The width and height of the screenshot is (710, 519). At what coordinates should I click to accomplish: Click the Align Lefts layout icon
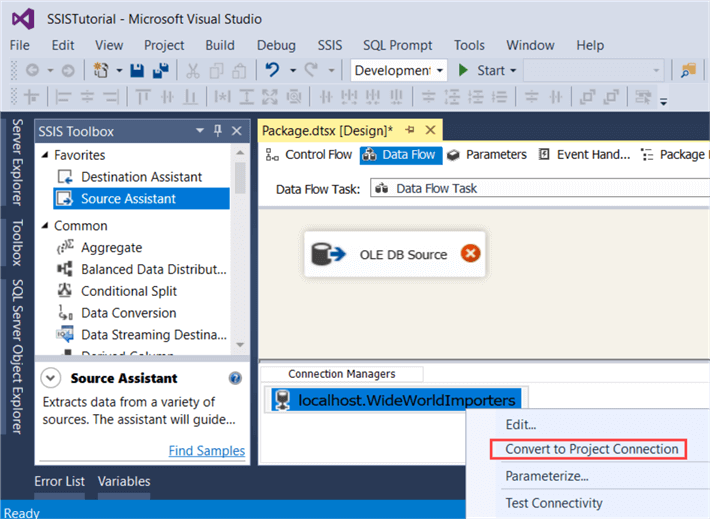62,97
